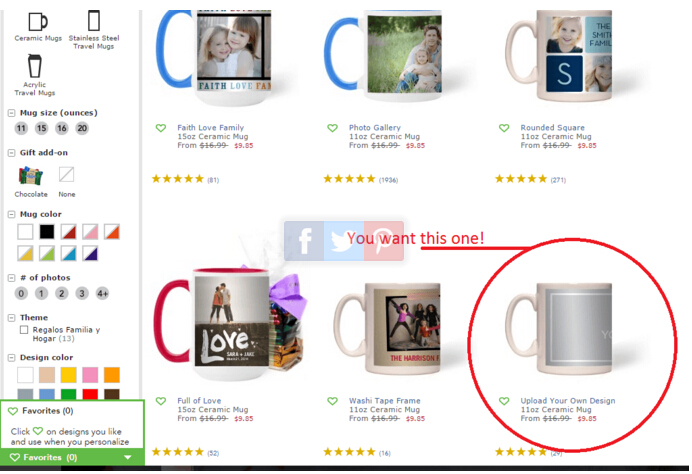Screen dimensions: 692x474
Task: Pick the Chocolate gift add-on icon
Action: click(30, 176)
